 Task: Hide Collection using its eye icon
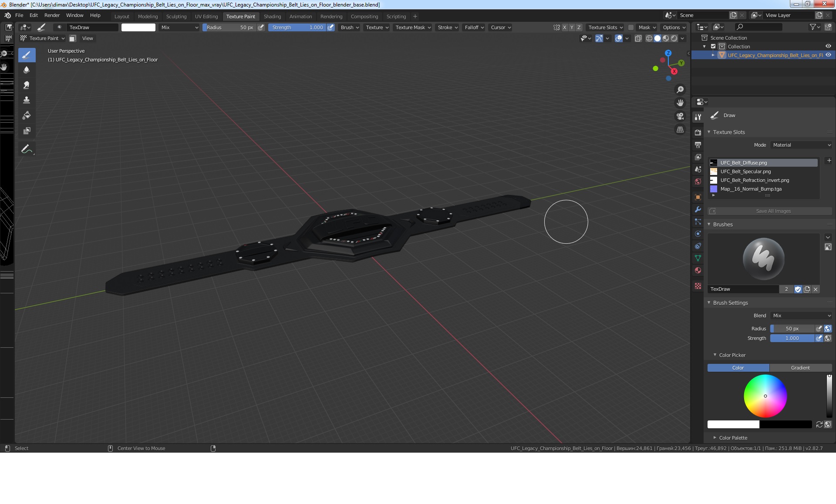coord(828,47)
